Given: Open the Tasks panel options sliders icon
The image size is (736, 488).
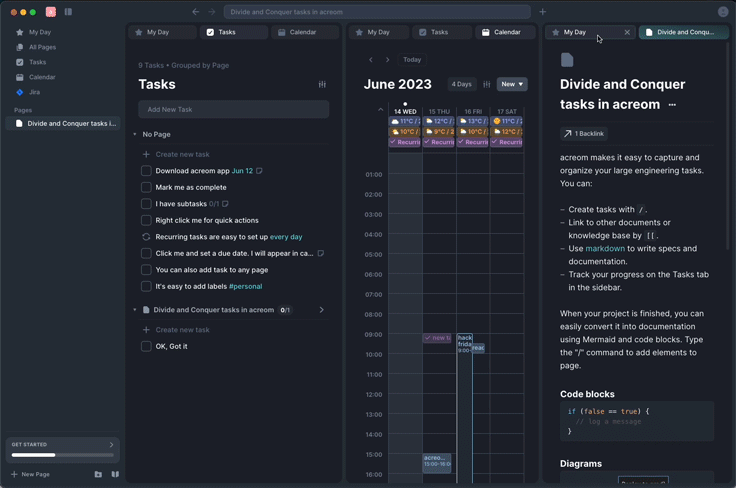Looking at the screenshot, I should [322, 84].
